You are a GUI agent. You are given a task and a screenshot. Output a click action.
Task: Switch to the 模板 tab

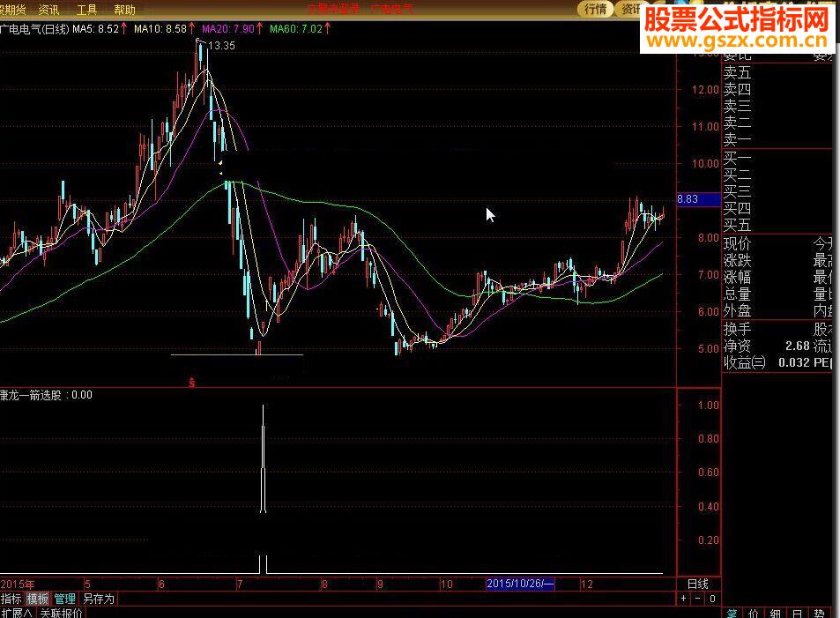38,599
